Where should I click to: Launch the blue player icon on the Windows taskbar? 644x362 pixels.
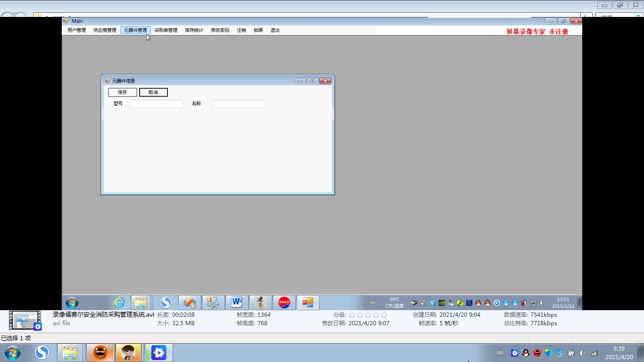pyautogui.click(x=159, y=352)
